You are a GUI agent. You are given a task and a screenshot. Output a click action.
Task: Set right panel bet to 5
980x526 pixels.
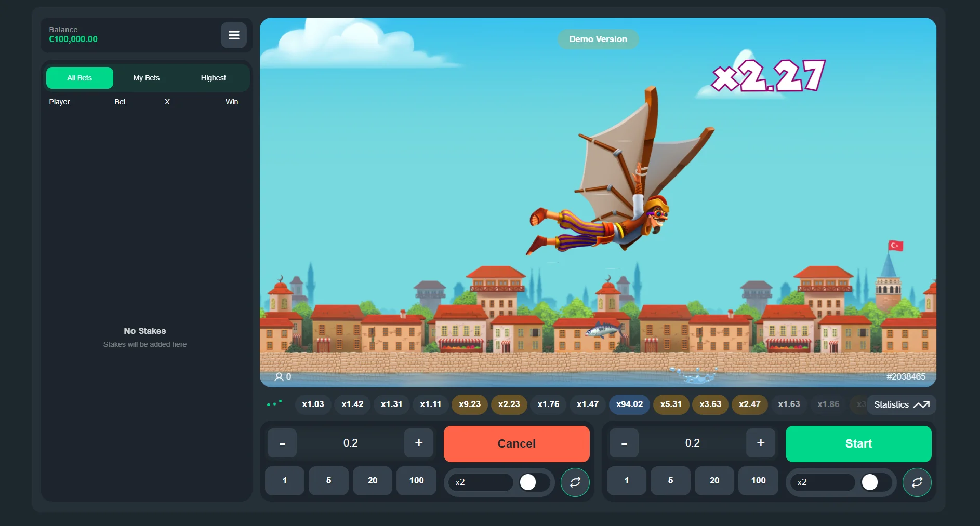[670, 480]
